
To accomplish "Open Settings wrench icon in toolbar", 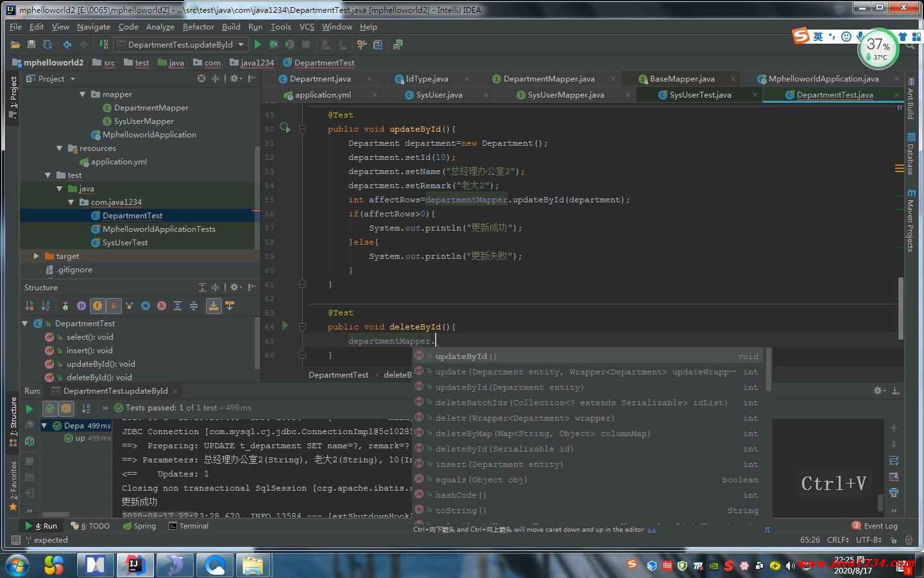I will pos(362,44).
